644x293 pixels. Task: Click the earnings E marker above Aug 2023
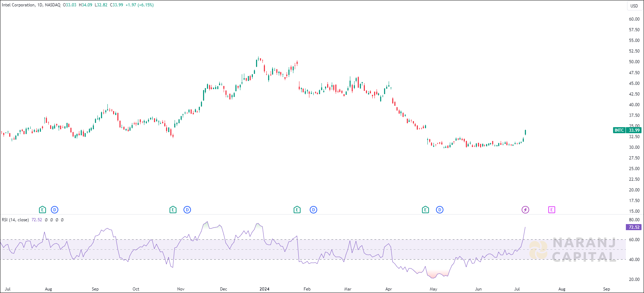coord(42,210)
